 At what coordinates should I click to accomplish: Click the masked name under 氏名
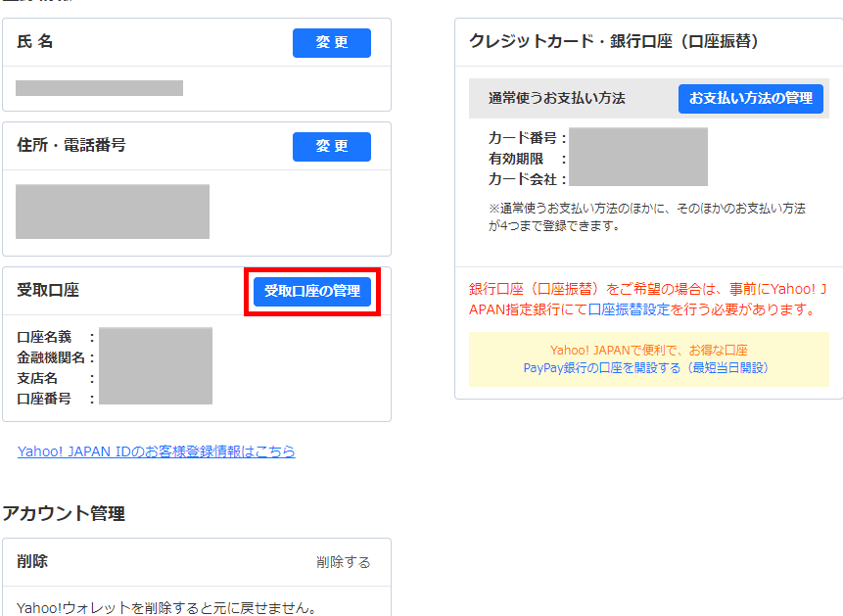point(99,88)
